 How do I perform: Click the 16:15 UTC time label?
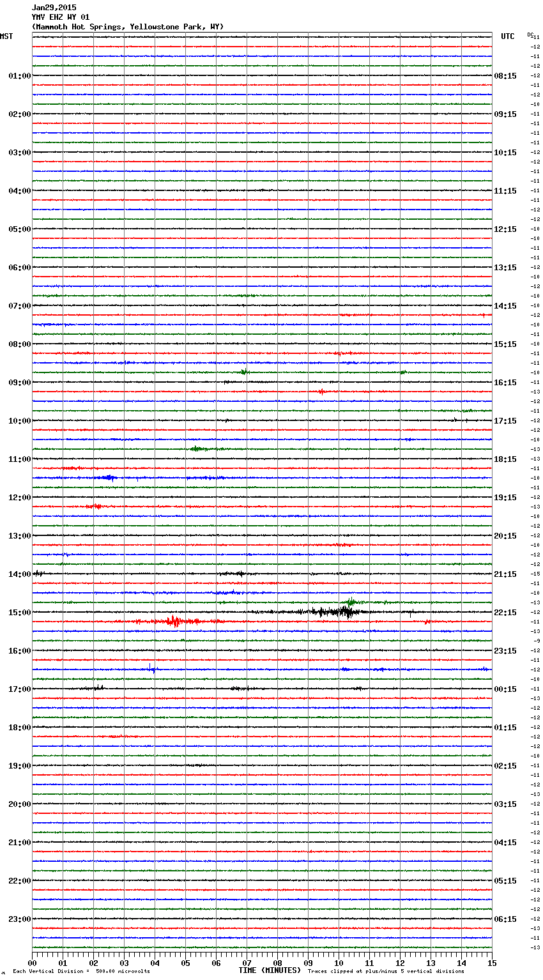tap(505, 383)
